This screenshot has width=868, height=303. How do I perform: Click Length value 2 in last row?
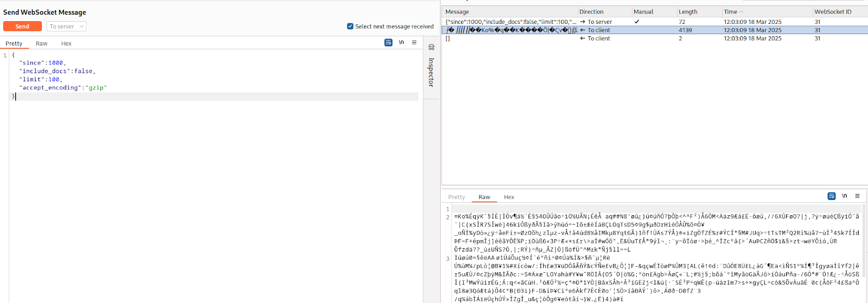pyautogui.click(x=680, y=38)
